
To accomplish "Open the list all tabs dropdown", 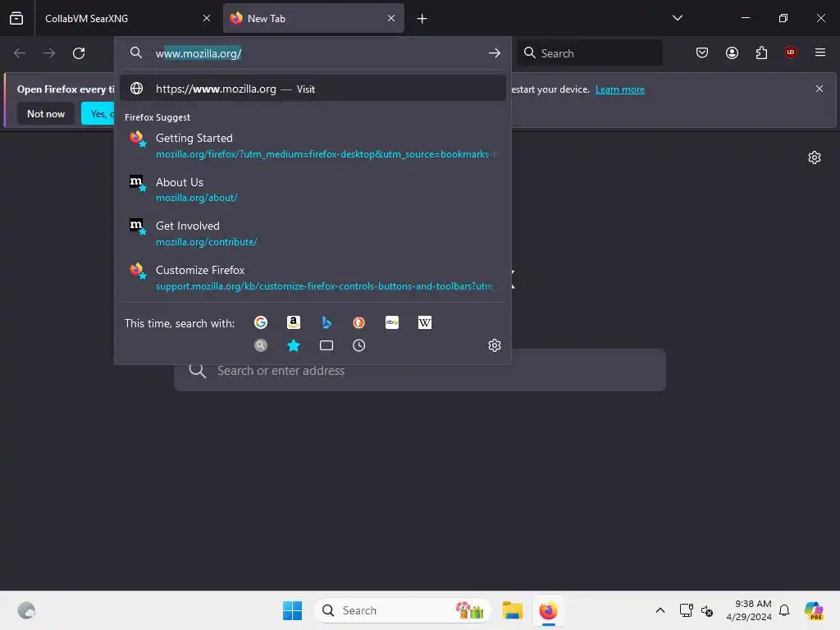I will pos(678,18).
